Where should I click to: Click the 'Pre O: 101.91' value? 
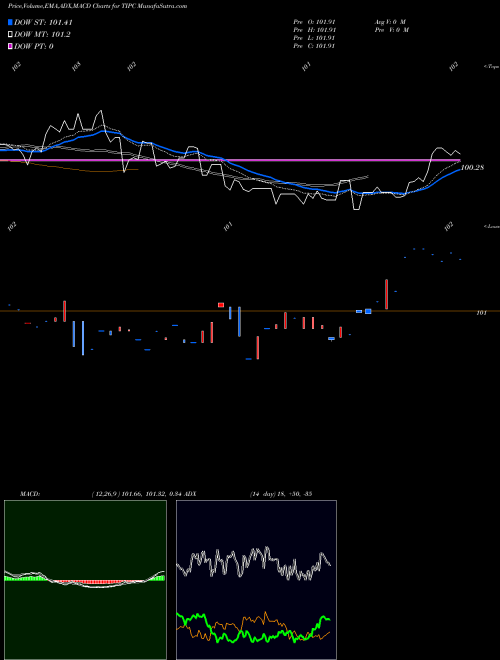point(314,21)
